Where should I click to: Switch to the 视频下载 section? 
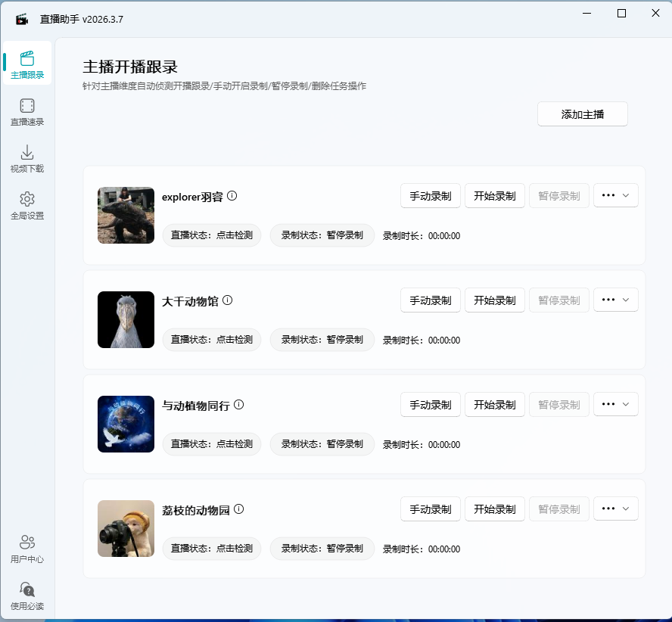(26, 157)
